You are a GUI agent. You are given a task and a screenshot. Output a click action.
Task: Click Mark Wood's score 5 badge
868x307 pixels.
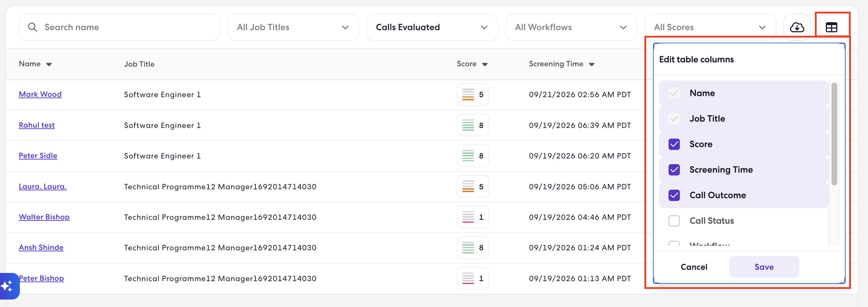pyautogui.click(x=473, y=95)
